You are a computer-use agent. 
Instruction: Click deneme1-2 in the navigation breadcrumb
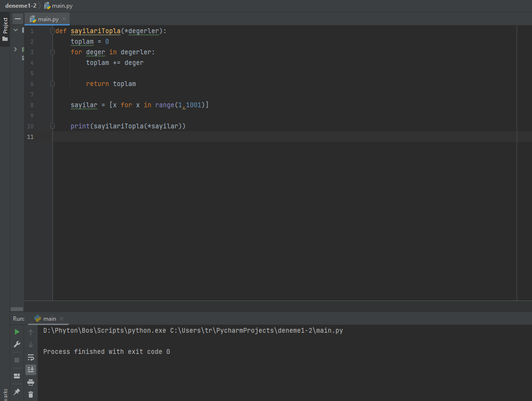pyautogui.click(x=21, y=5)
